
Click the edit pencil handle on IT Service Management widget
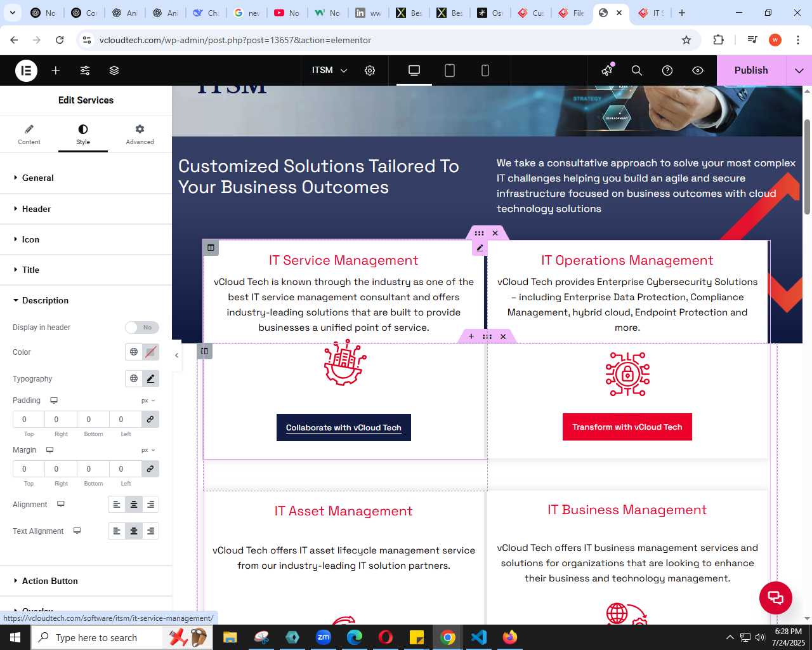pos(480,248)
